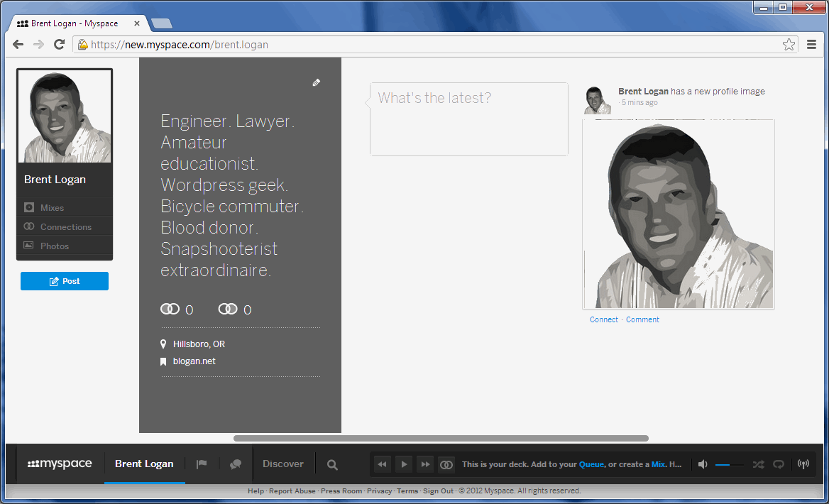Click the Press Room footer link
Image resolution: width=829 pixels, height=504 pixels.
(x=341, y=491)
